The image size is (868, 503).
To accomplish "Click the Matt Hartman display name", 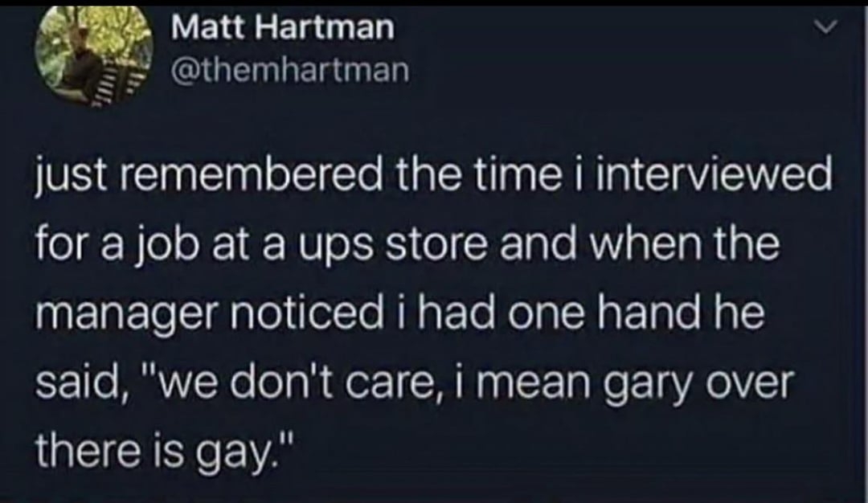I will click(x=283, y=27).
